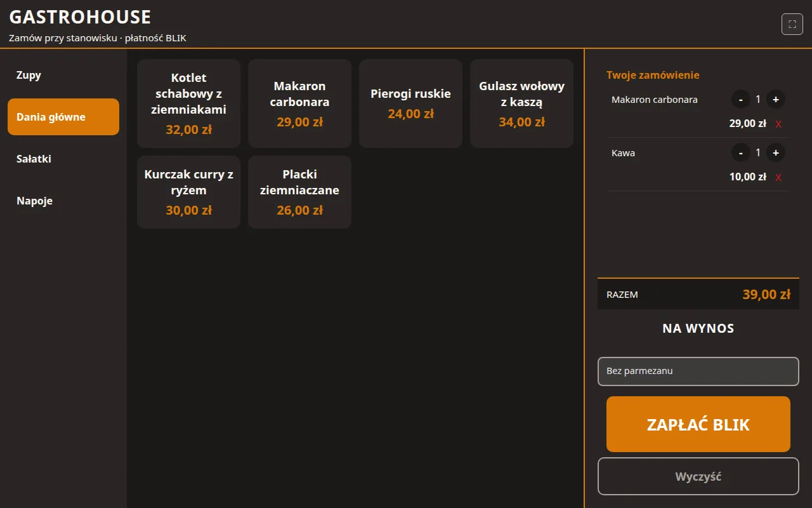Decrease Makaron carbonara quantity with minus

coord(740,100)
